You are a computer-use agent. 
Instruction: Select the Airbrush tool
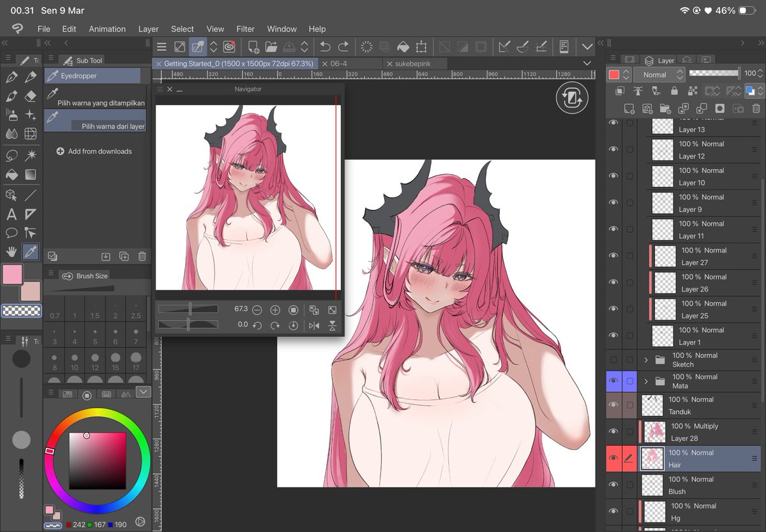click(x=11, y=115)
